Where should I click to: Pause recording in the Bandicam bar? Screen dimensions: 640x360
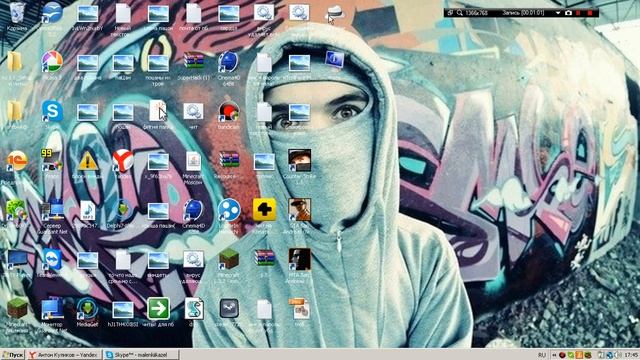coord(578,13)
